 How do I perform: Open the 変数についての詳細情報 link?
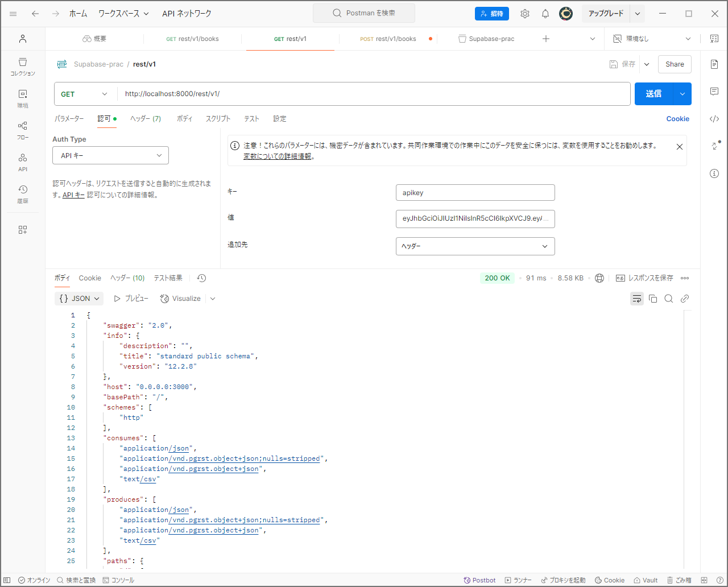tap(277, 157)
